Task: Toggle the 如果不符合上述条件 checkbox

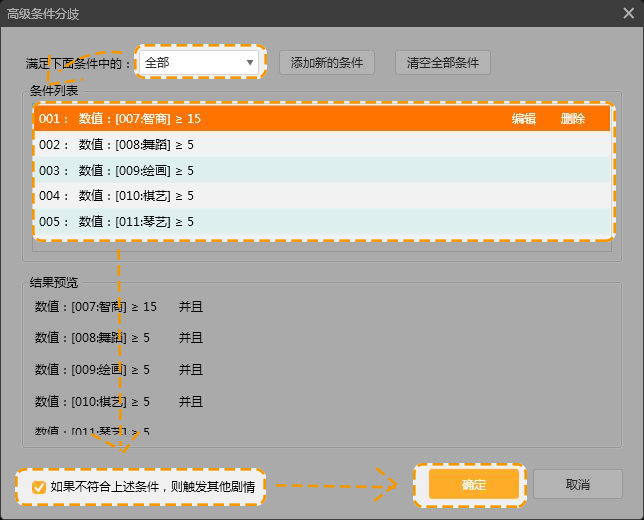Action: 39,487
